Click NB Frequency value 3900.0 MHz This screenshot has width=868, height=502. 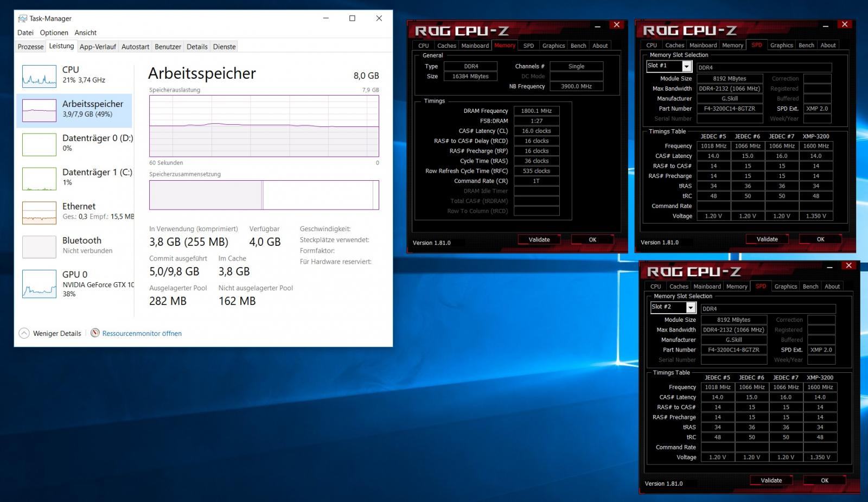click(x=576, y=86)
